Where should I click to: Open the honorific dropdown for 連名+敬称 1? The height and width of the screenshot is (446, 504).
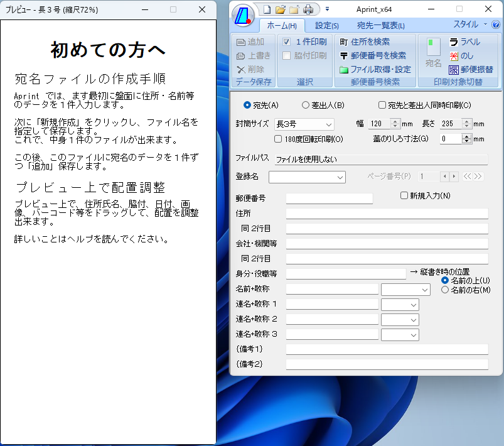coord(400,305)
